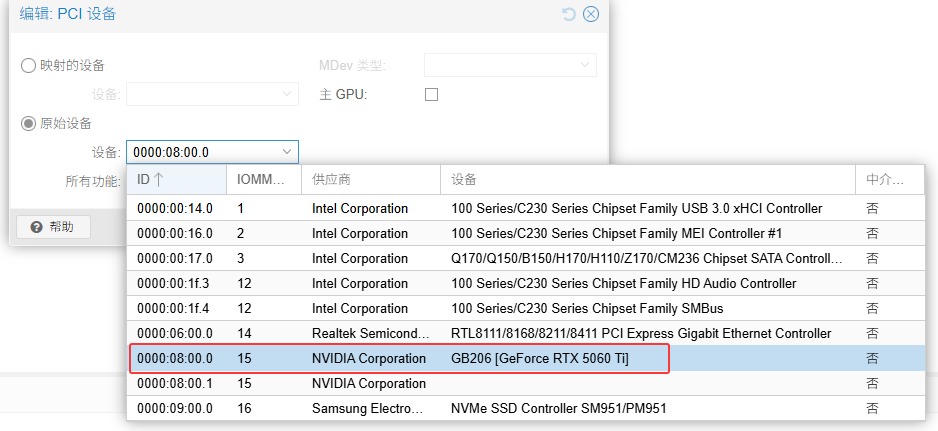This screenshot has width=938, height=431.
Task: Click the IOMMU column header
Action: coord(262,180)
